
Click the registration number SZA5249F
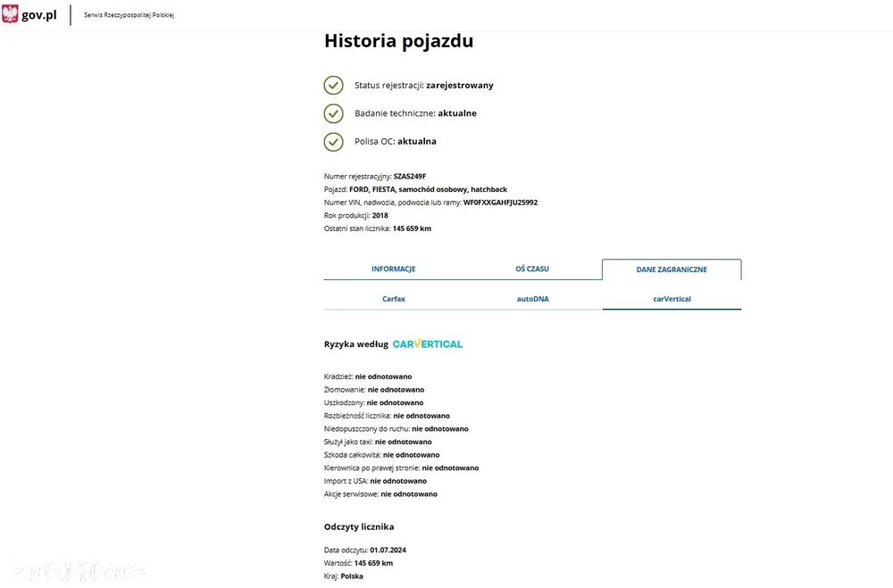tap(416, 177)
